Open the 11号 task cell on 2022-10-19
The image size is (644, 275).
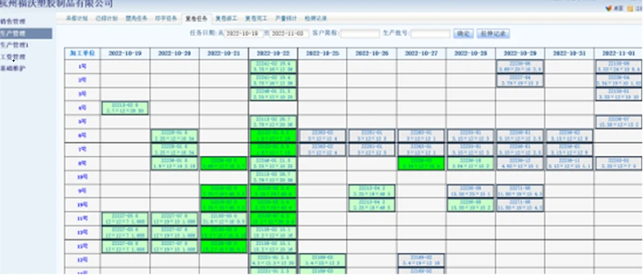[x=125, y=219]
